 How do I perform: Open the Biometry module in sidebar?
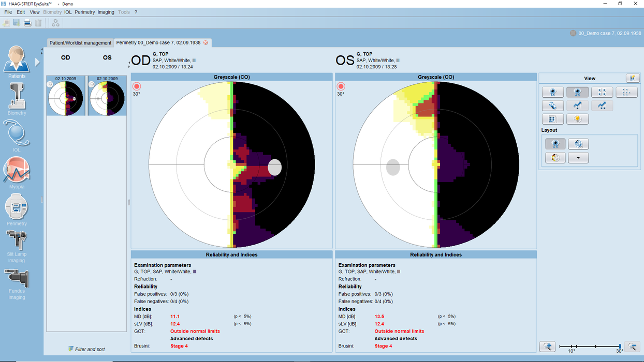click(x=17, y=98)
